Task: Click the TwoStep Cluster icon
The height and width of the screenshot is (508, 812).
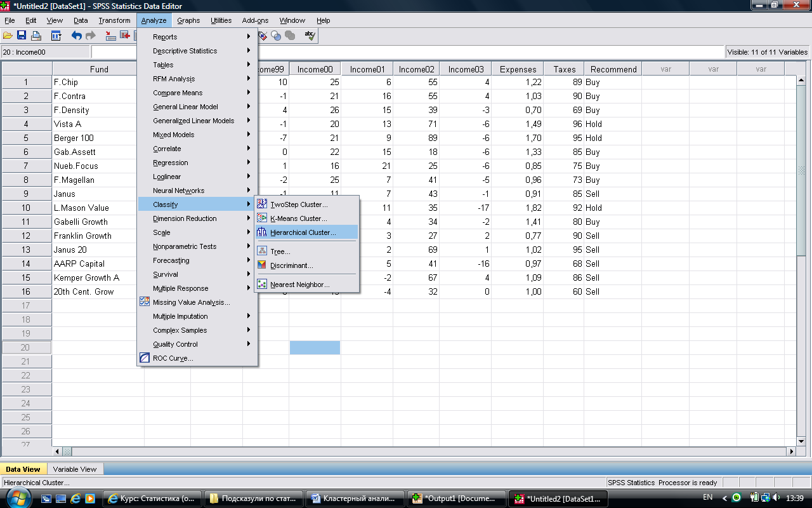Action: [x=262, y=204]
